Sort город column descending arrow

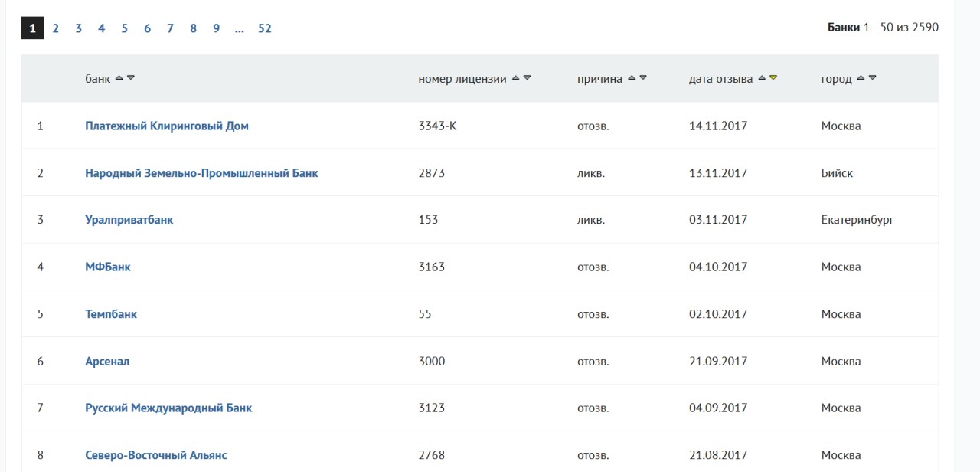(873, 78)
